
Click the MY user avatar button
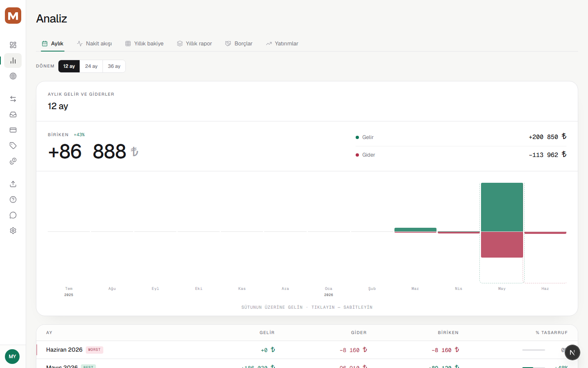[12, 357]
